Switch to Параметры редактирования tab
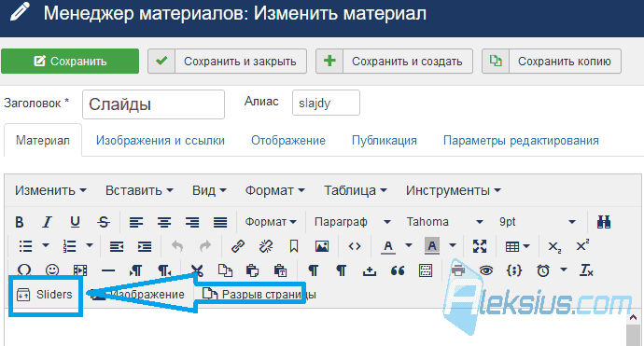 point(521,141)
